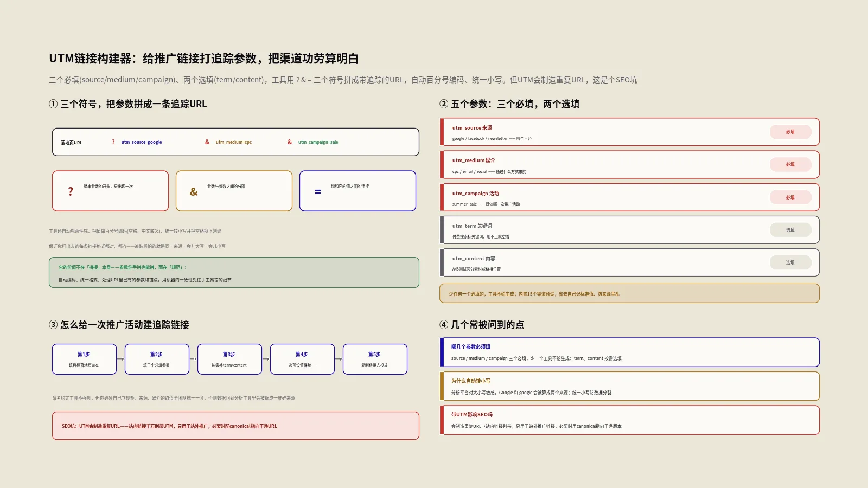Viewport: 868px width, 488px height.
Task: Open the 第2步 step card
Action: pyautogui.click(x=157, y=359)
